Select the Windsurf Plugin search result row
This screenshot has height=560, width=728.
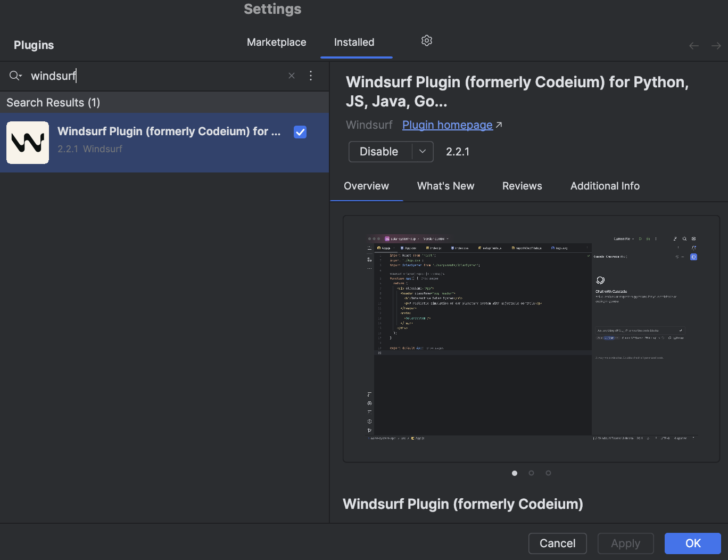point(164,143)
